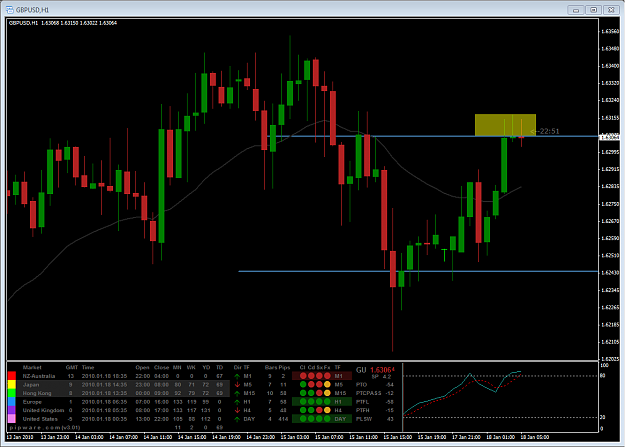Image resolution: width=625 pixels, height=447 pixels.
Task: Click the green up arrow for M15
Action: [x=238, y=393]
